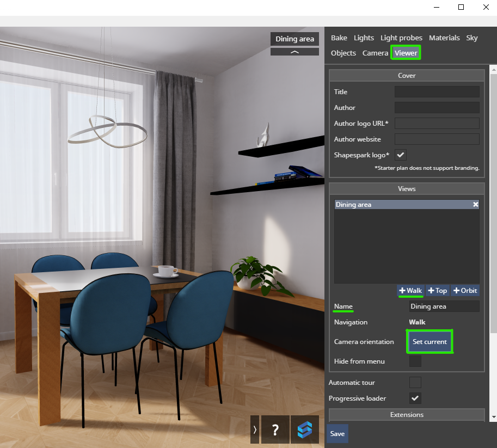
Task: Add a new Orbit view
Action: [x=464, y=291]
